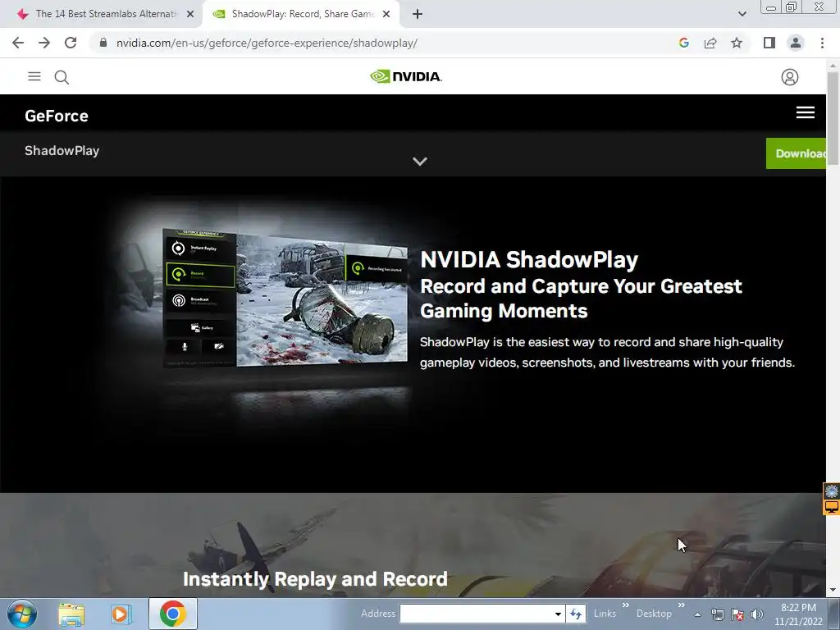Image resolution: width=840 pixels, height=630 pixels.
Task: Open NVIDIA site search
Action: click(62, 77)
